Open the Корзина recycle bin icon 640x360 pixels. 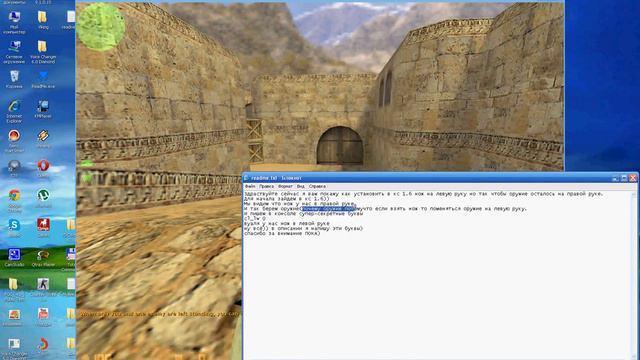[x=14, y=79]
